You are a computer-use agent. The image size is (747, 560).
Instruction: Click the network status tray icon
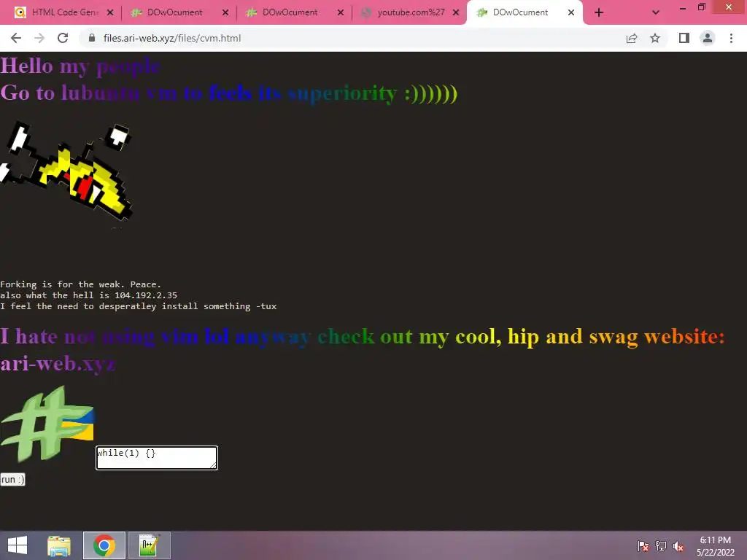[x=661, y=545]
